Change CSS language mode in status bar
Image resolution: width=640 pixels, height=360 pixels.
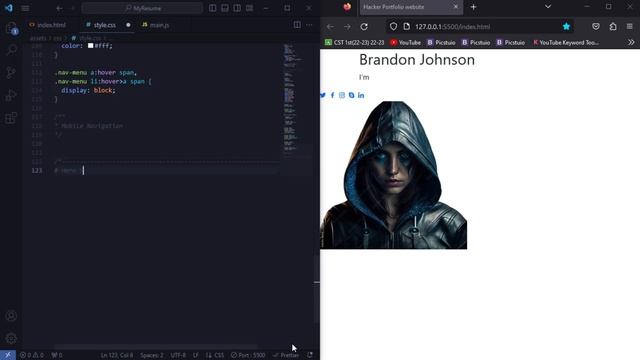[x=215, y=355]
